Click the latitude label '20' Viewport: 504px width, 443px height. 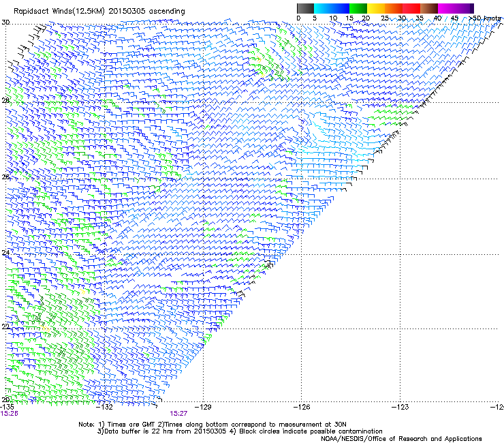[5, 400]
